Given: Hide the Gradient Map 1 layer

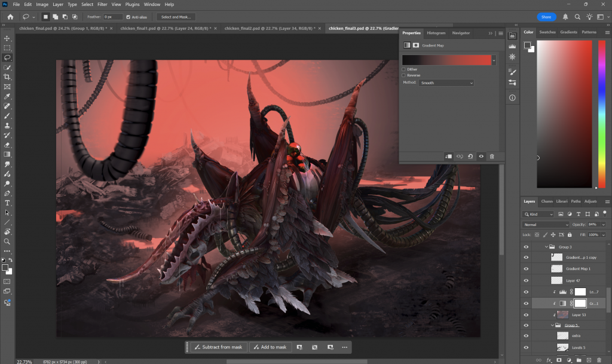Looking at the screenshot, I should pyautogui.click(x=526, y=269).
